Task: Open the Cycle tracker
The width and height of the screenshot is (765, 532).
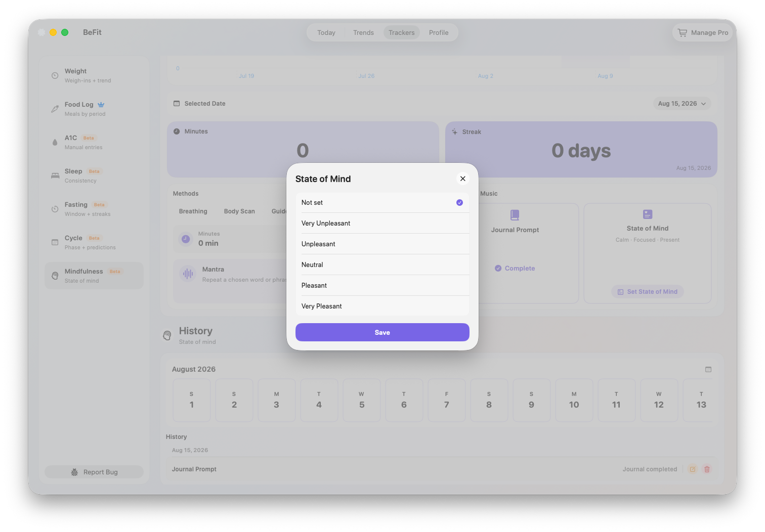Action: 94,242
